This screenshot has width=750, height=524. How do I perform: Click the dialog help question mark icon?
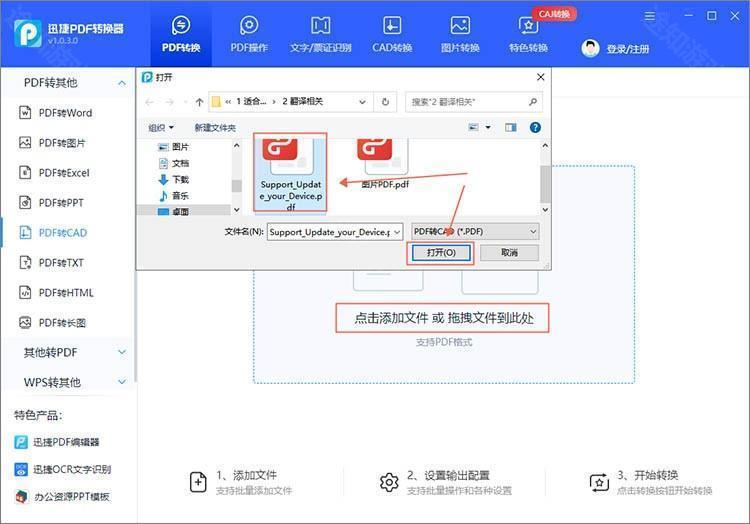pos(536,128)
